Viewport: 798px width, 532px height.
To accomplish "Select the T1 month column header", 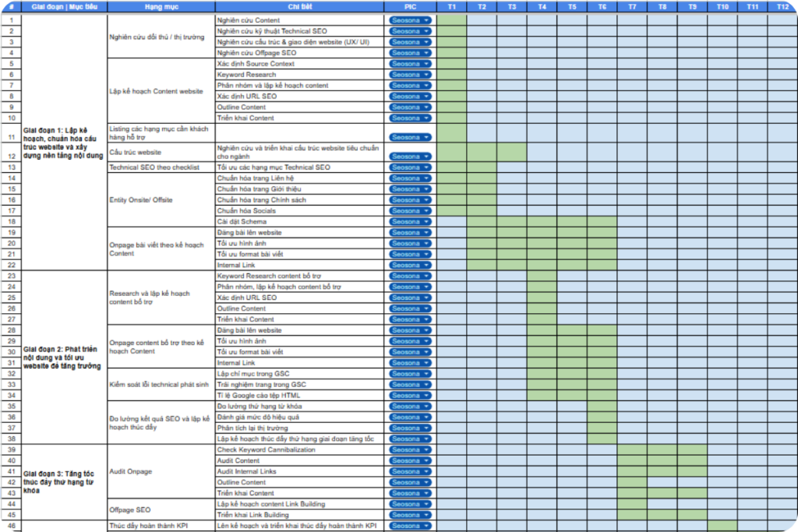I will (x=452, y=6).
